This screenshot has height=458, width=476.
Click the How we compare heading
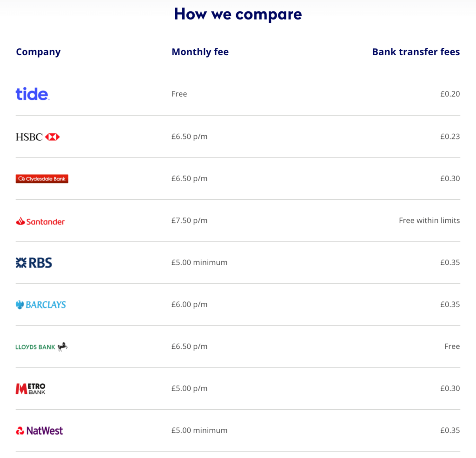click(x=238, y=14)
